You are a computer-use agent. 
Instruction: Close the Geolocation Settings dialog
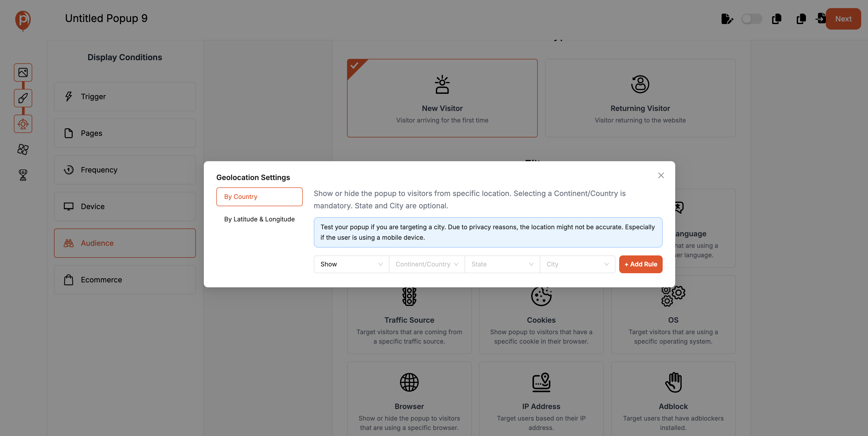point(661,175)
